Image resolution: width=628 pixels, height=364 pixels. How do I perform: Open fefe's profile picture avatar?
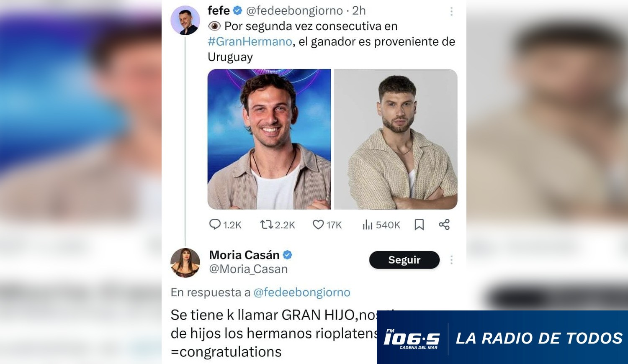tap(185, 20)
